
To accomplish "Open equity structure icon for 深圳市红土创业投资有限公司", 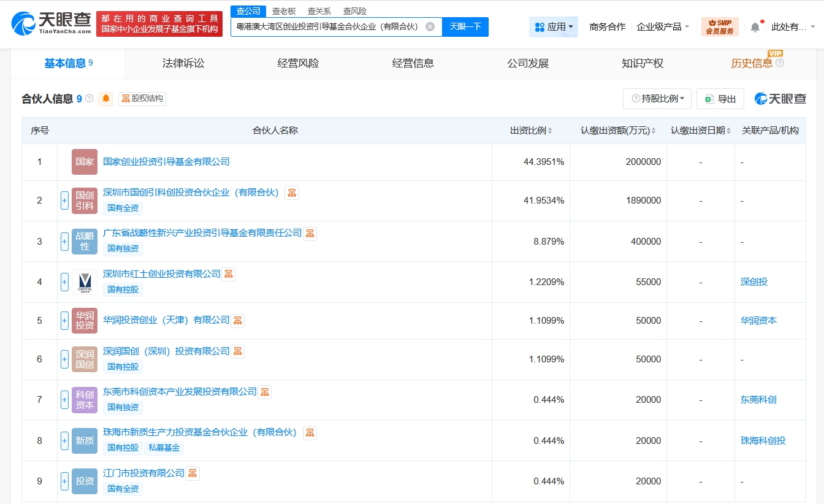I will click(229, 274).
